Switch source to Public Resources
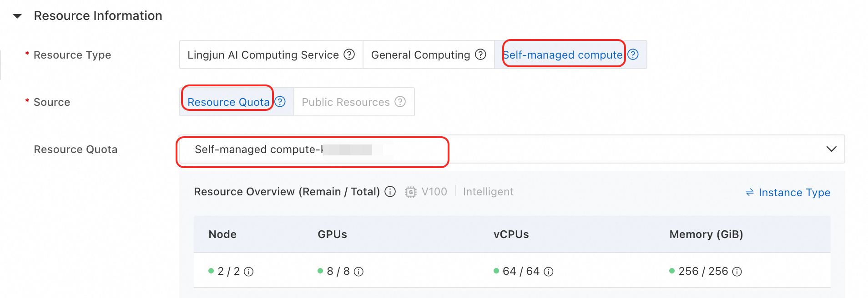The width and height of the screenshot is (868, 298). pos(345,102)
